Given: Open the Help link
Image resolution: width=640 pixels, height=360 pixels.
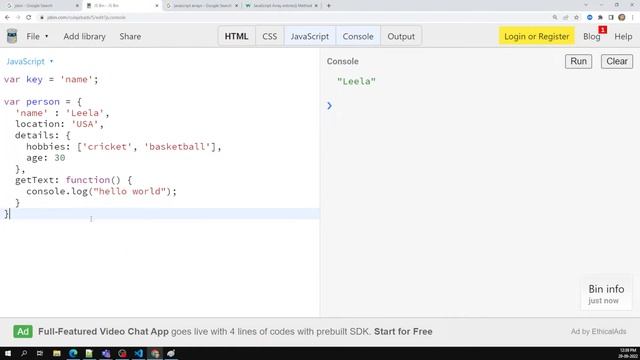Looking at the screenshot, I should click(x=623, y=36).
